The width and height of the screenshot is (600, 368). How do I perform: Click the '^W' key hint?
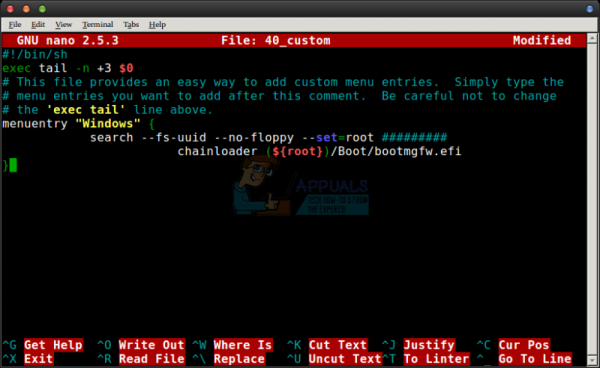pyautogui.click(x=199, y=345)
